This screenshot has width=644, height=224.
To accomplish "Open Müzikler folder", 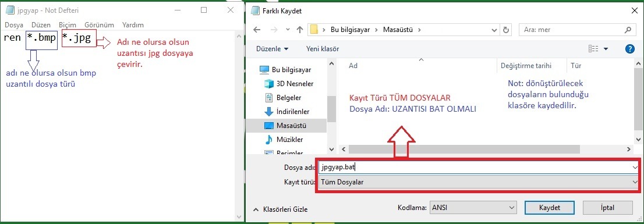I will click(289, 140).
